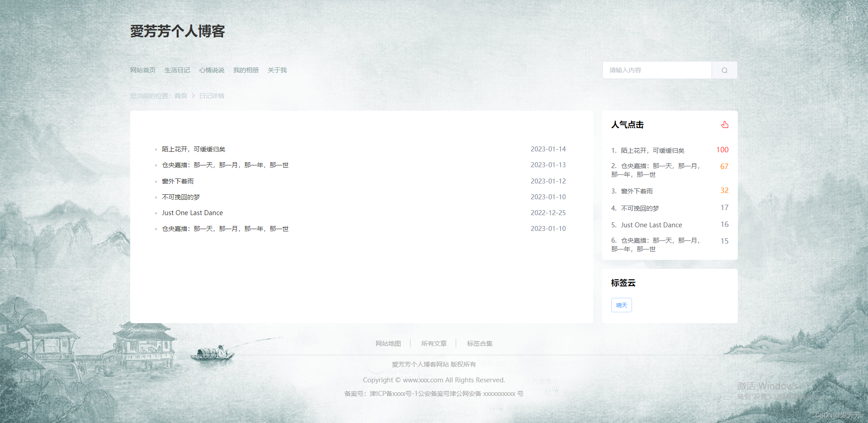The image size is (868, 423).
Task: Click 愛芳芳个人博客网站 版权所有 footer text
Action: (x=434, y=364)
